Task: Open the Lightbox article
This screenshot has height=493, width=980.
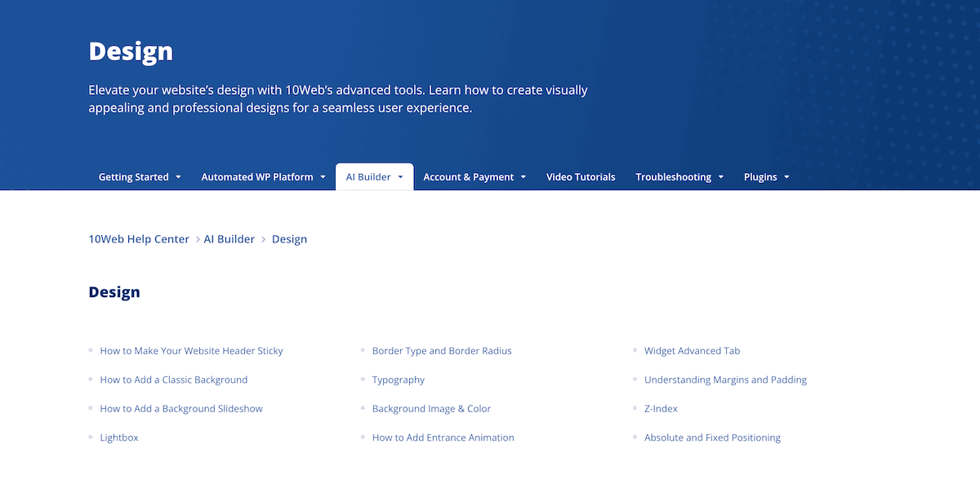Action: tap(119, 437)
